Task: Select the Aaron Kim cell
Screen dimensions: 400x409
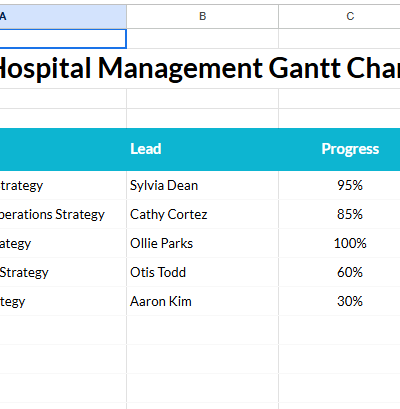Action: pyautogui.click(x=202, y=301)
